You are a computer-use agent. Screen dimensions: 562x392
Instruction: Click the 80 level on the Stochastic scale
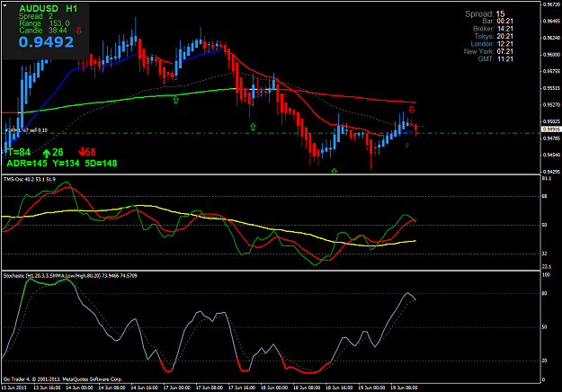pyautogui.click(x=544, y=294)
